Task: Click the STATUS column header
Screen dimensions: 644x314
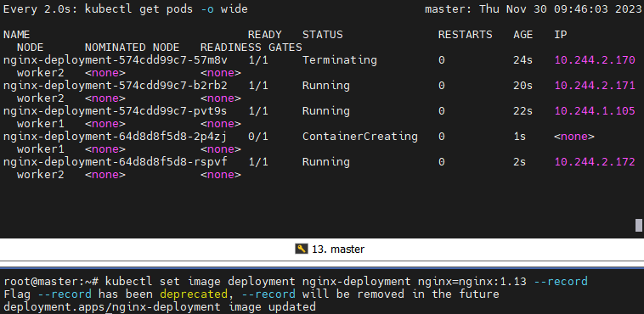Action: 322,35
